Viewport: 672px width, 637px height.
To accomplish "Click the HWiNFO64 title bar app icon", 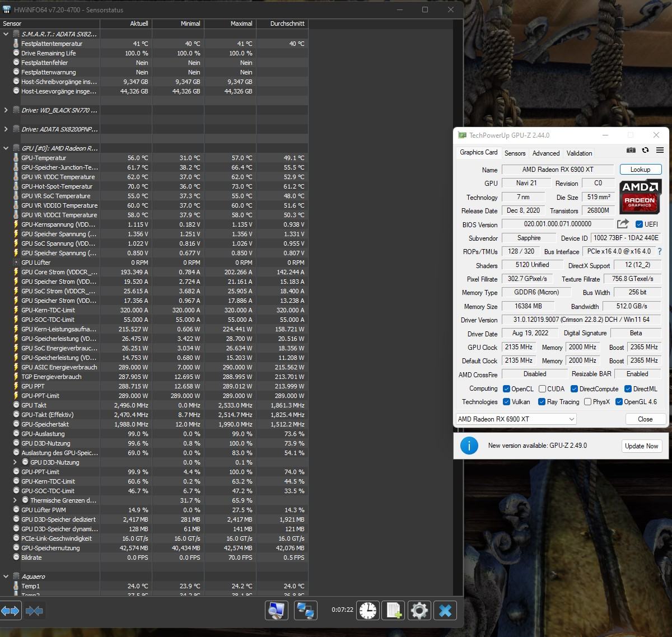I will pyautogui.click(x=7, y=10).
